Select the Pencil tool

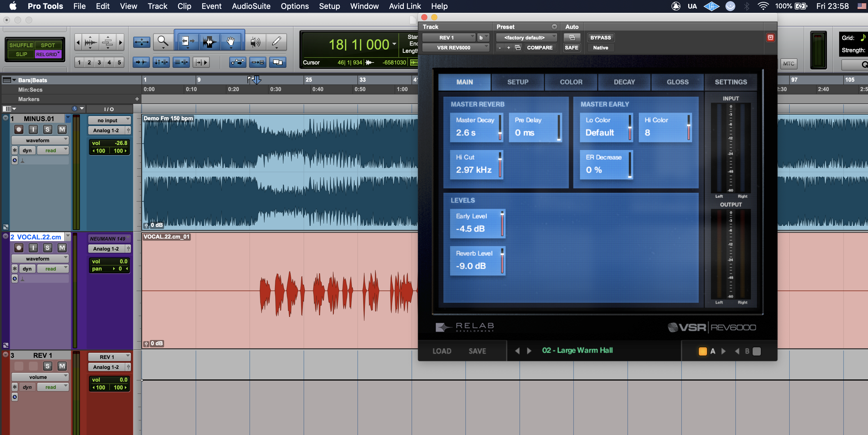[276, 42]
